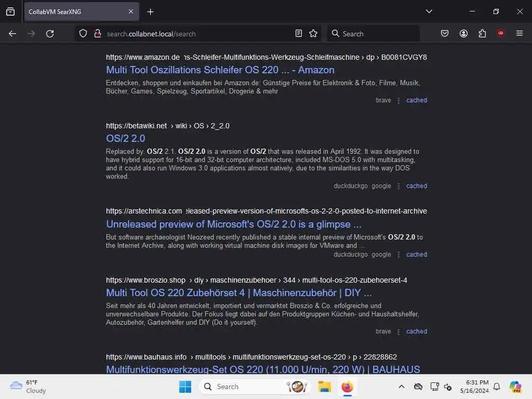532x399 pixels.
Task: Bookmark this page with star icon
Action: point(313,34)
